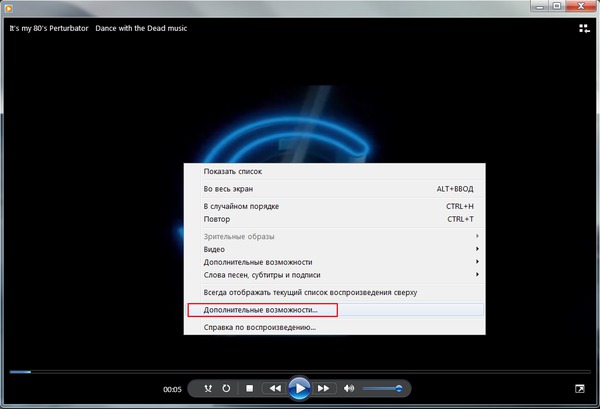Screen dimensions: 600x409
Task: Skip to the previous track
Action: (273, 388)
